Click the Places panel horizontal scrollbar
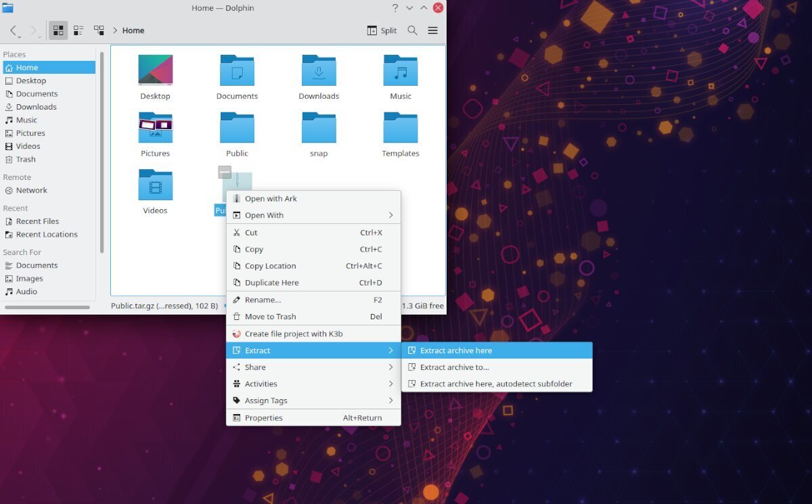The image size is (812, 504). click(x=47, y=307)
